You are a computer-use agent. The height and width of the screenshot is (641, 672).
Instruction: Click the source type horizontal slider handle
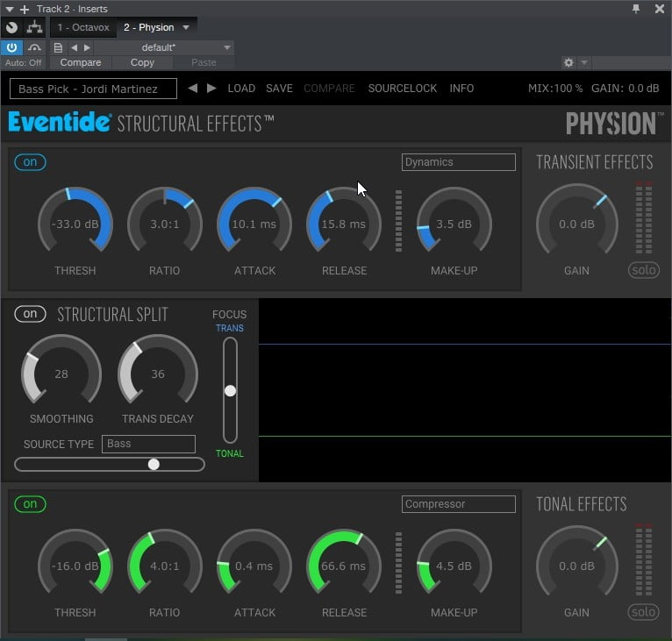tap(154, 465)
